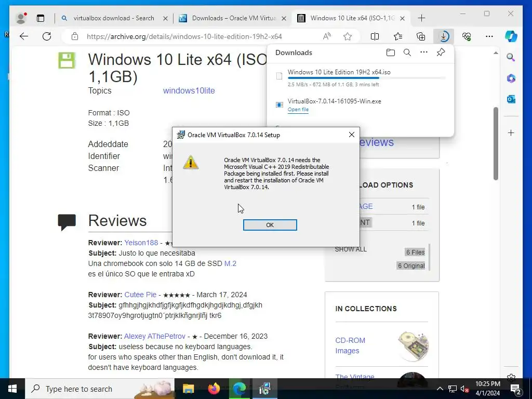Open the Windows Start menu
Viewport: 532px width, 399px height.
click(12, 389)
